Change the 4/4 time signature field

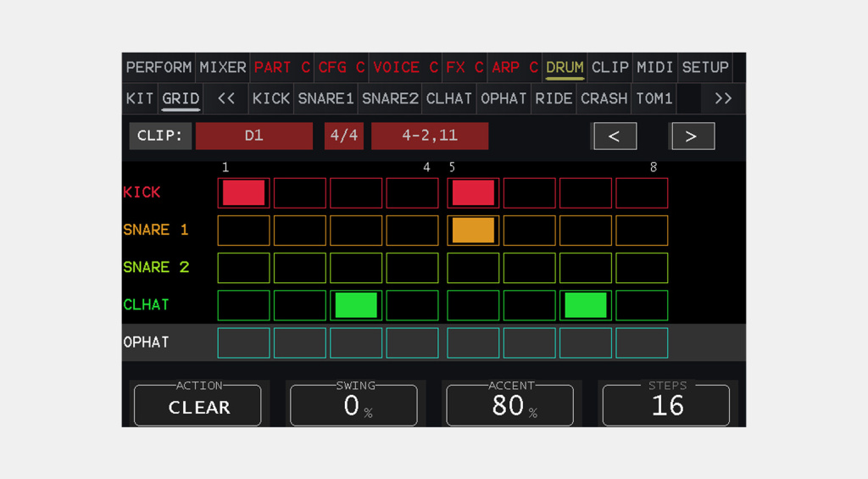pyautogui.click(x=344, y=136)
